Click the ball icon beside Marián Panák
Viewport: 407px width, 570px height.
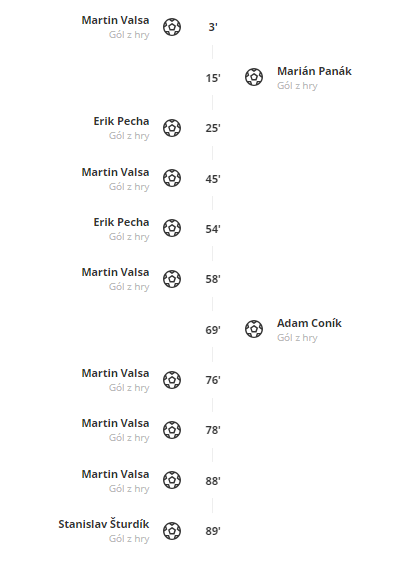(254, 77)
